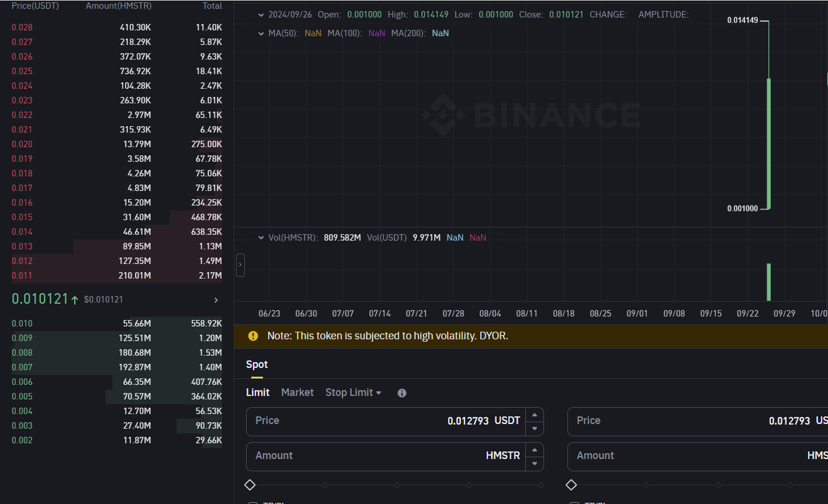The image size is (828, 504).
Task: Click the side panel expand arrow at chart's left edge
Action: 240,265
